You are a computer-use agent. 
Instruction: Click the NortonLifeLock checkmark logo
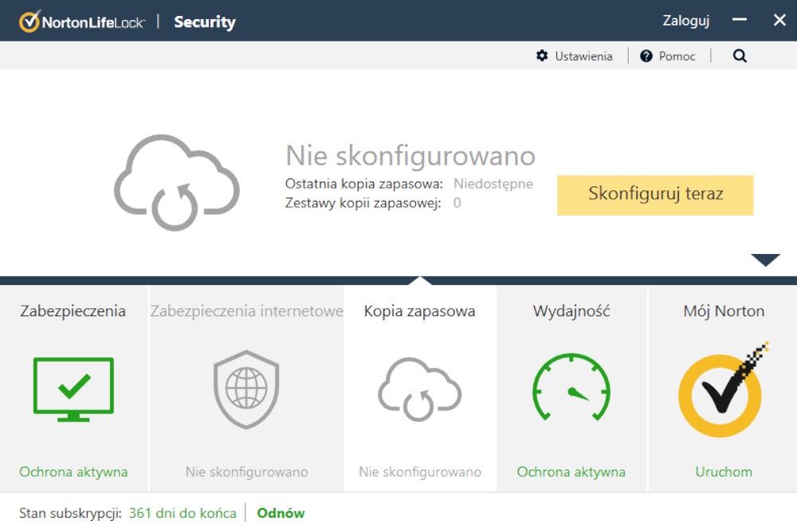point(29,22)
